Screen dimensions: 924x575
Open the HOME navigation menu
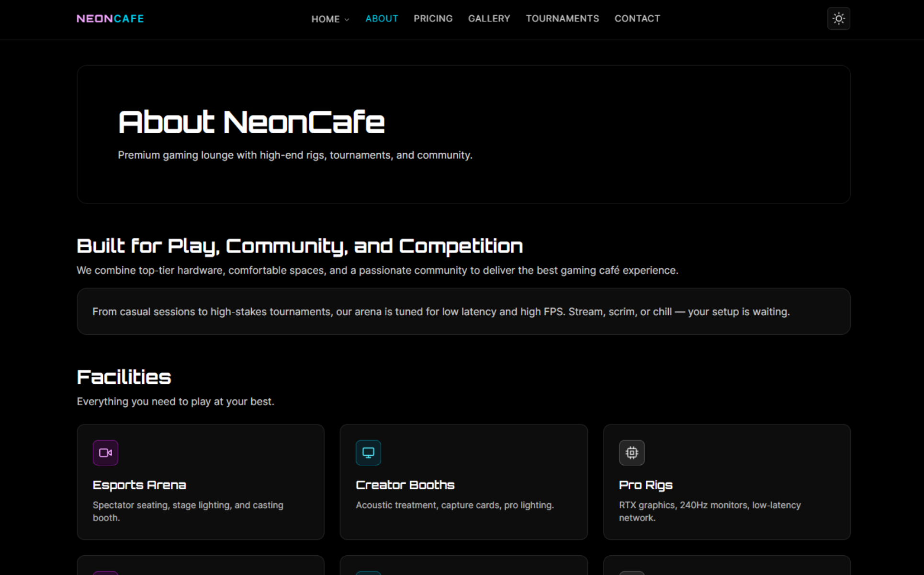[x=326, y=19]
